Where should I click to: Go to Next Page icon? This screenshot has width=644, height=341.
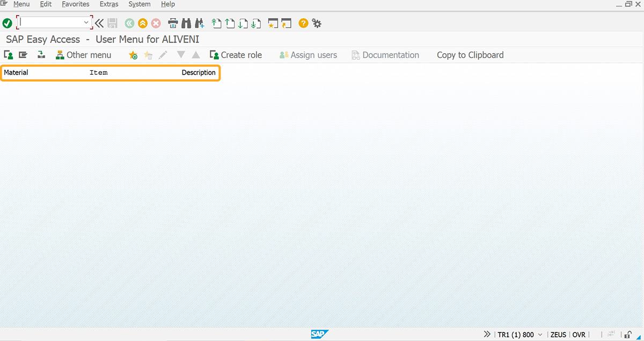click(243, 23)
